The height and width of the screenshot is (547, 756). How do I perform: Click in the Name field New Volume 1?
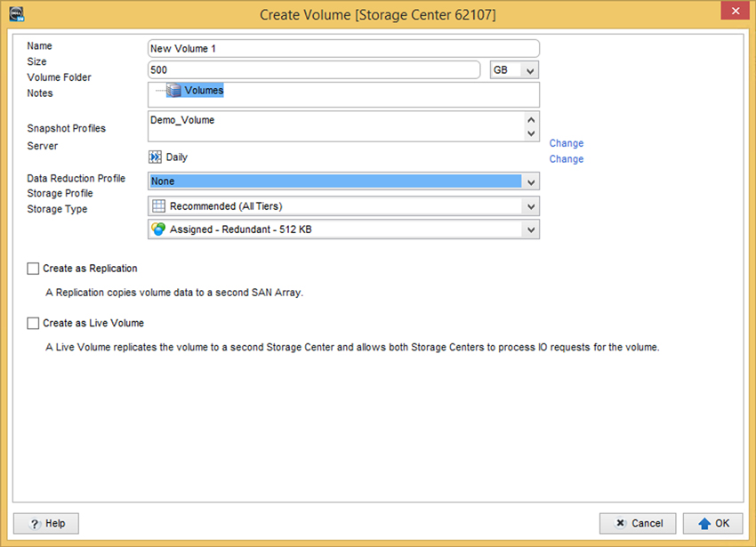click(343, 49)
